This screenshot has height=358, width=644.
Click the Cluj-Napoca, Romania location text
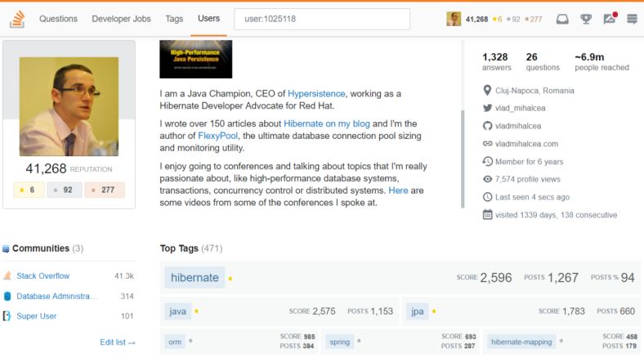pyautogui.click(x=534, y=91)
